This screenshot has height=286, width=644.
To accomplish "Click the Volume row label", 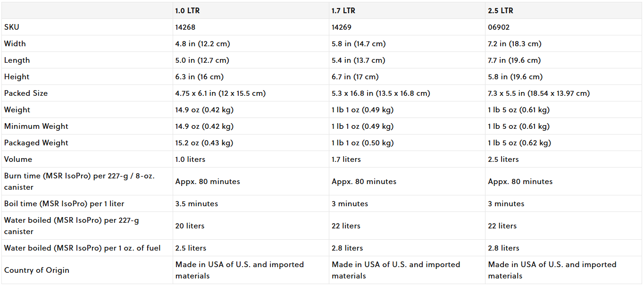I will coord(18,160).
